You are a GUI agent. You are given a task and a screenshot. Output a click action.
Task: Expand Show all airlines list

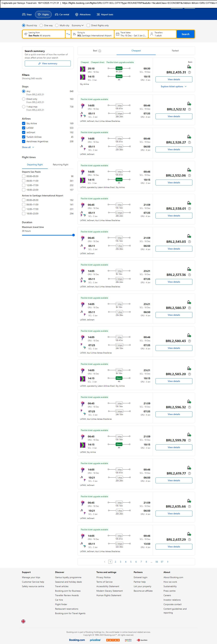(28, 147)
